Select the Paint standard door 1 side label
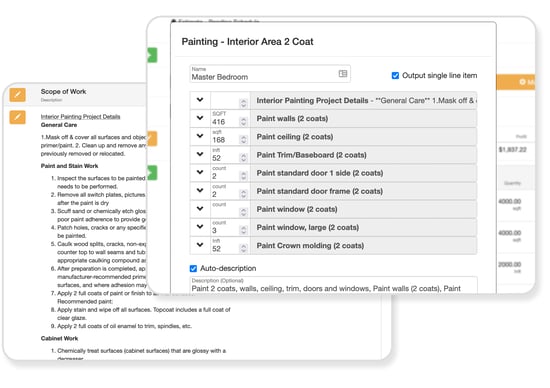This screenshot has width=550, height=388. (320, 173)
